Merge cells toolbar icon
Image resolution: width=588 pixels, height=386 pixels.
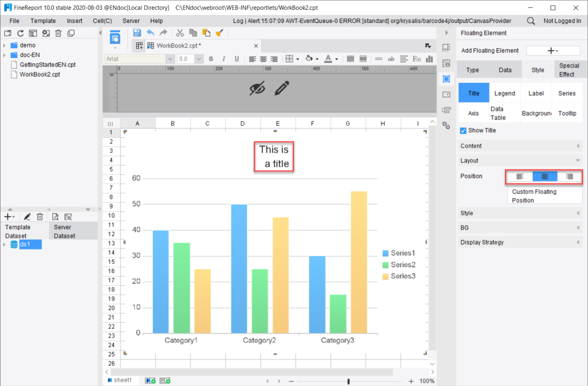pos(350,59)
